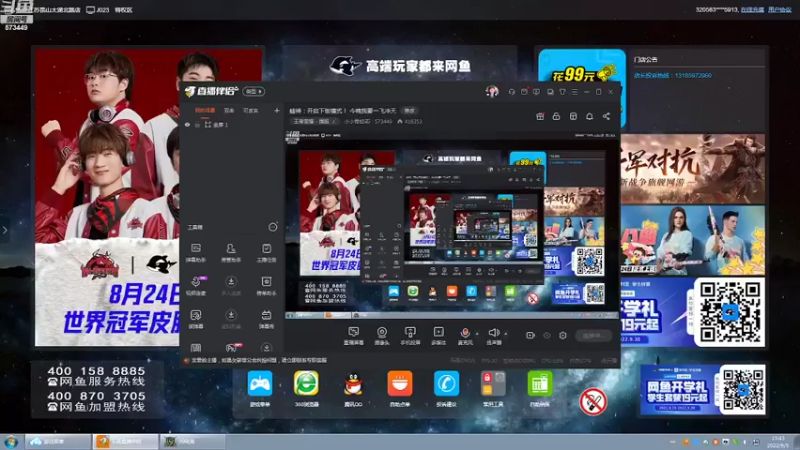Screen dimensions: 800x450
Task: Click the 网鱼开学礼 QR banner
Action: tap(703, 390)
